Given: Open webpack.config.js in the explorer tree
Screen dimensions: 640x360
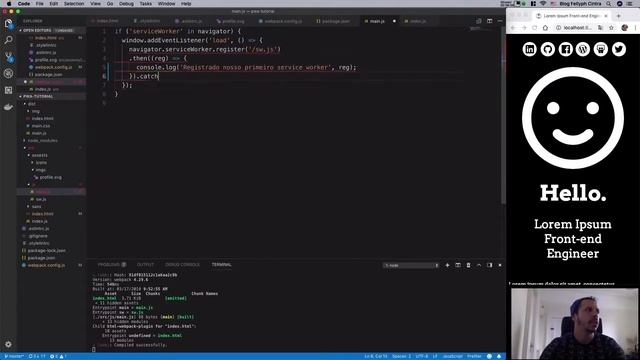Looking at the screenshot, I should click(46, 265).
